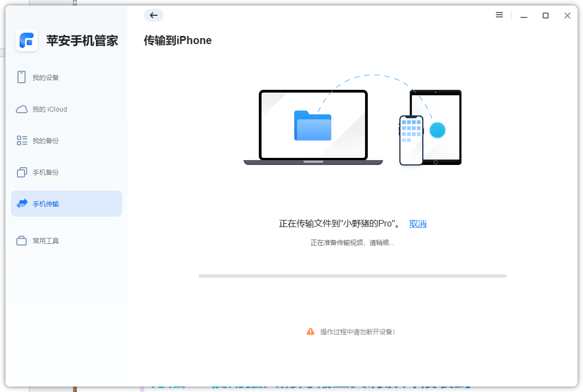
Task: Click the 苹安手机管家 app logo
Action: 27,40
